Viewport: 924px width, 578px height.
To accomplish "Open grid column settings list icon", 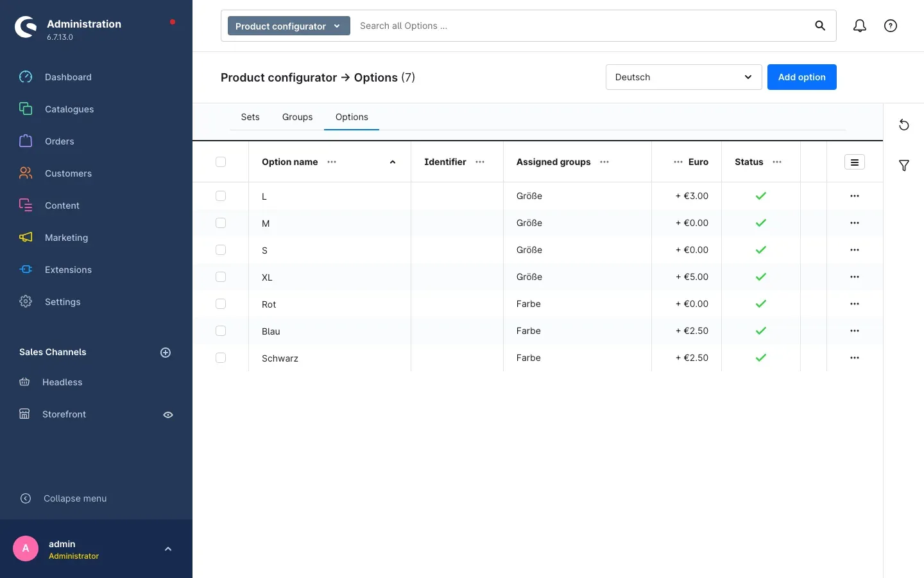I will point(855,162).
